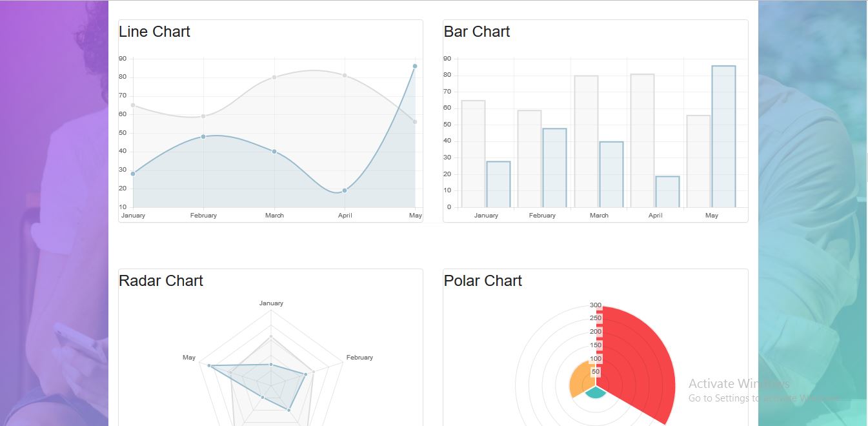Screen dimensions: 868x426
Task: Select the gray January point on Radar Chart
Action: click(271, 336)
